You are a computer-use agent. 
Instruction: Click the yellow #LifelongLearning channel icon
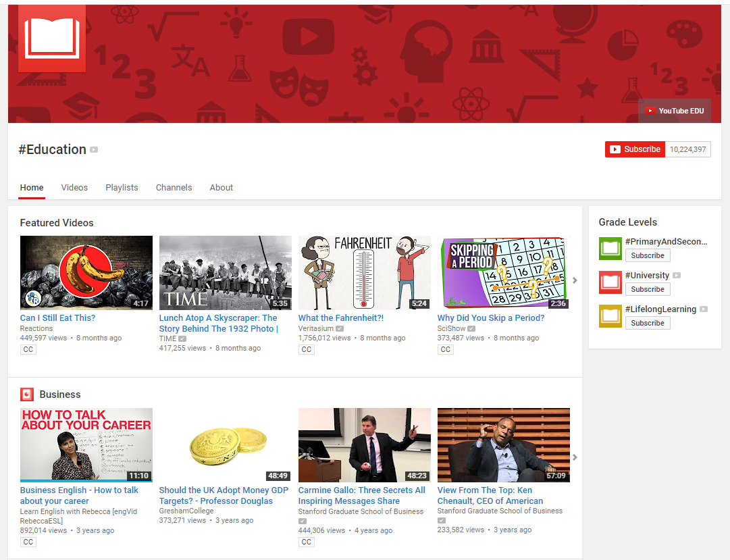tap(610, 316)
